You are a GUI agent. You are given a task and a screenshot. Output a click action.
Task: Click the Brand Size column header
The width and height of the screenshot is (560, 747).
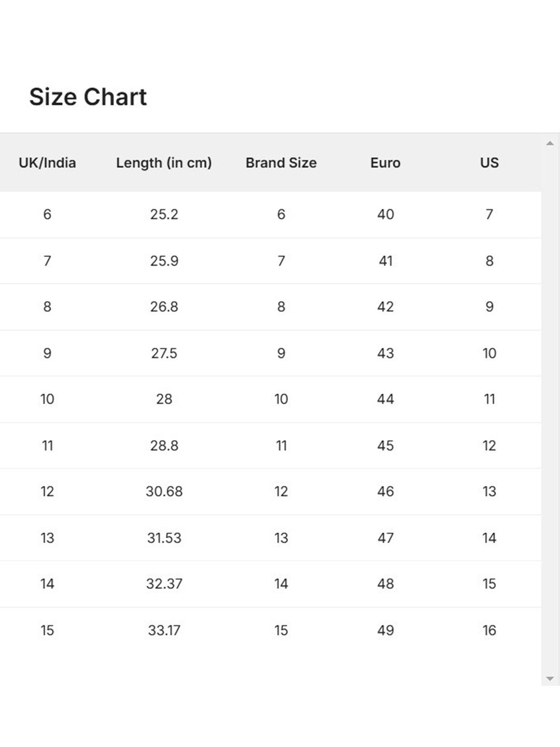pyautogui.click(x=281, y=163)
